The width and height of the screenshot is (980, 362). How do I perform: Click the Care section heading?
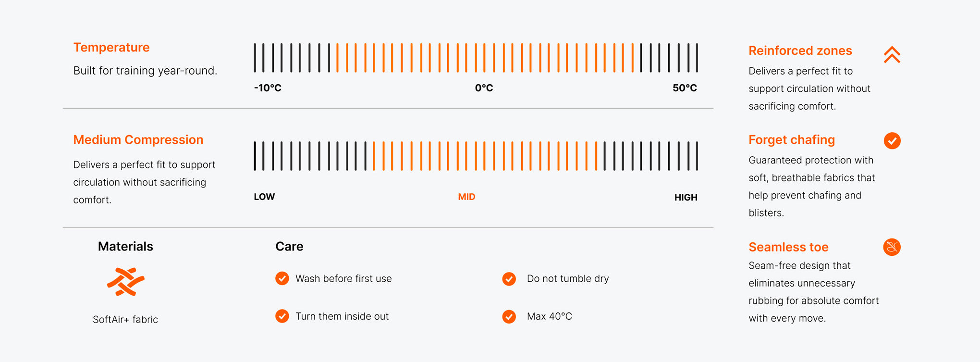(289, 246)
